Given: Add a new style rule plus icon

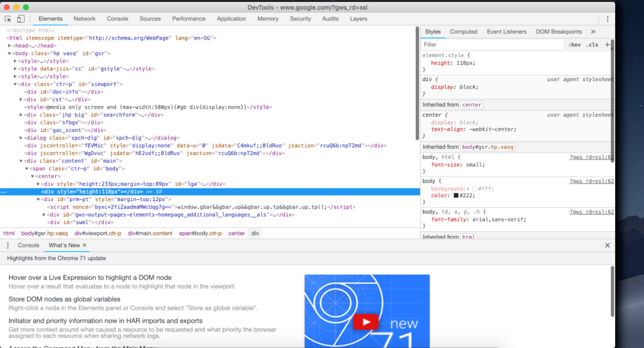Looking at the screenshot, I should click(607, 45).
